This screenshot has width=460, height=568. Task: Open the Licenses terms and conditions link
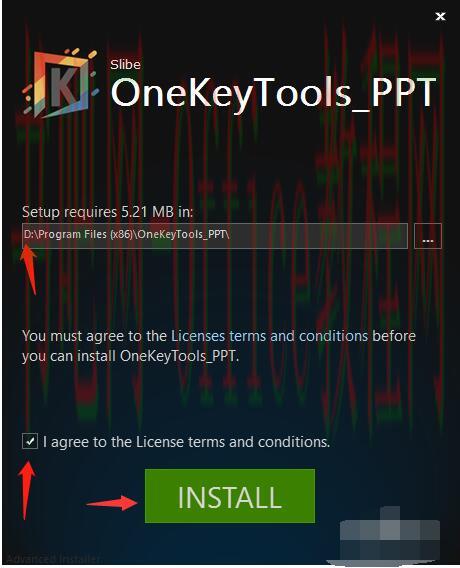[x=269, y=336]
